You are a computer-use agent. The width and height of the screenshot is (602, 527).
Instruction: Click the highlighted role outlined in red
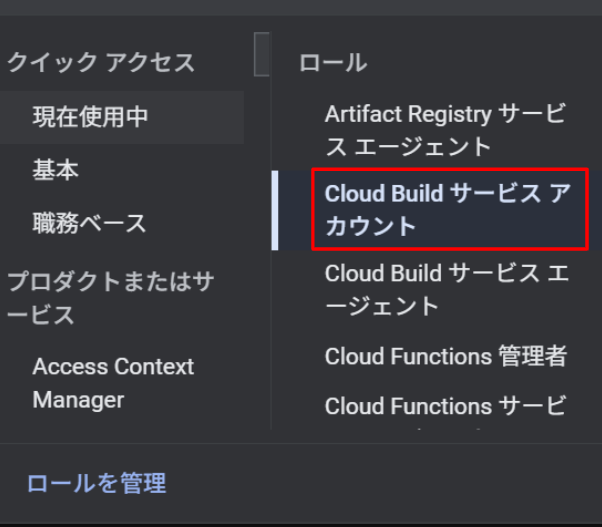pyautogui.click(x=447, y=209)
